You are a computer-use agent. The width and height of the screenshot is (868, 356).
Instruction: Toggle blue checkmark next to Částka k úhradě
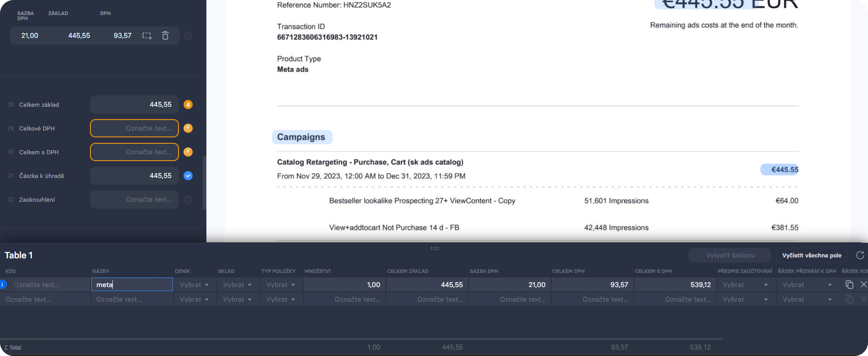click(x=188, y=176)
